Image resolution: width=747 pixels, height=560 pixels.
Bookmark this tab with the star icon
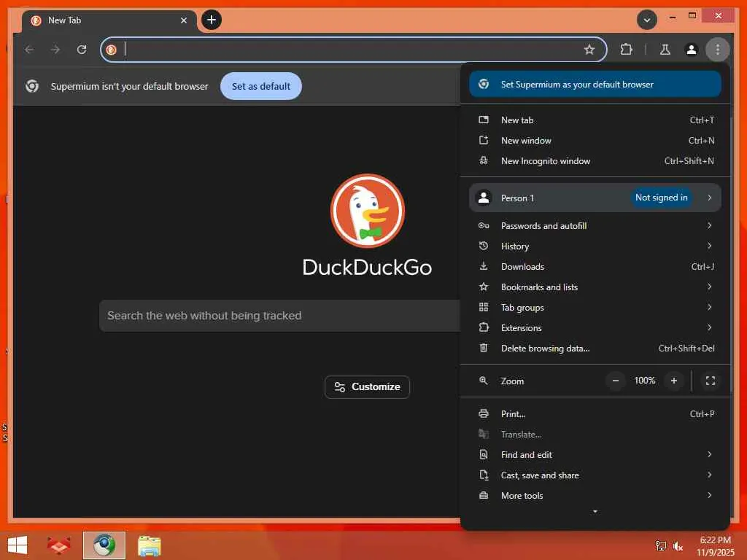point(589,50)
